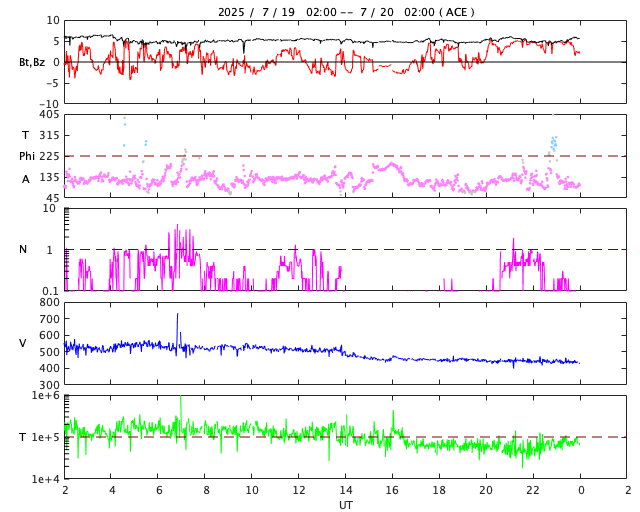
Task: Click the '1e+6' temperature tick label
Action: [x=45, y=395]
